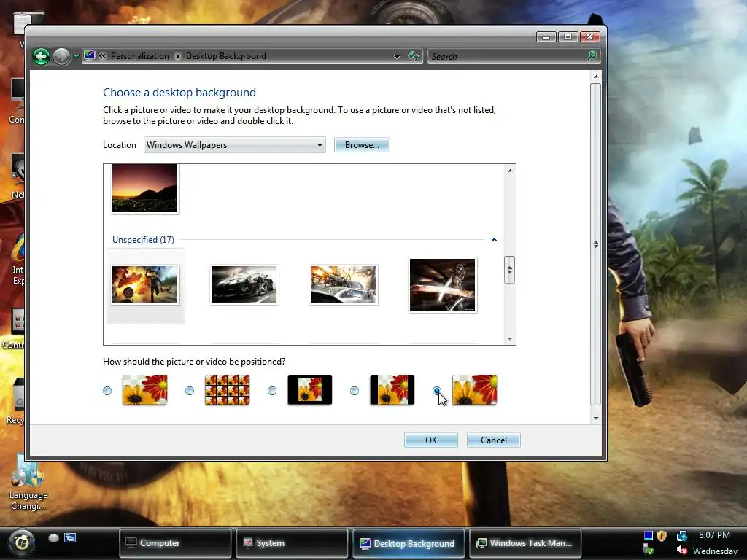Click the network tray icon
This screenshot has width=747, height=560.
(682, 536)
